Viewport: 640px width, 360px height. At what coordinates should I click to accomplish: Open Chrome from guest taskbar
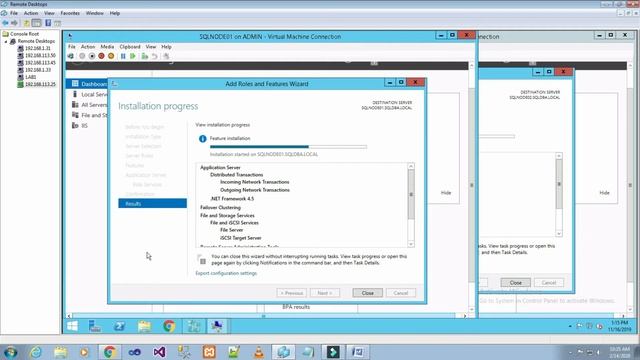click(169, 326)
